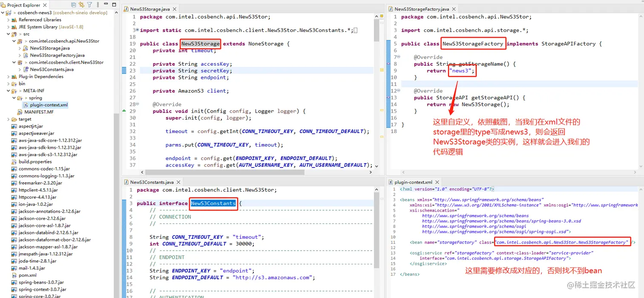Click the MANIFEST.MF file icon

pos(20,112)
